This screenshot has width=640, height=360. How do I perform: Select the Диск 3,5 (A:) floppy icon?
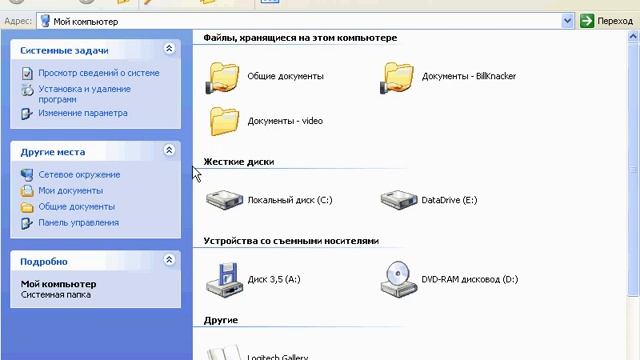coord(224,280)
